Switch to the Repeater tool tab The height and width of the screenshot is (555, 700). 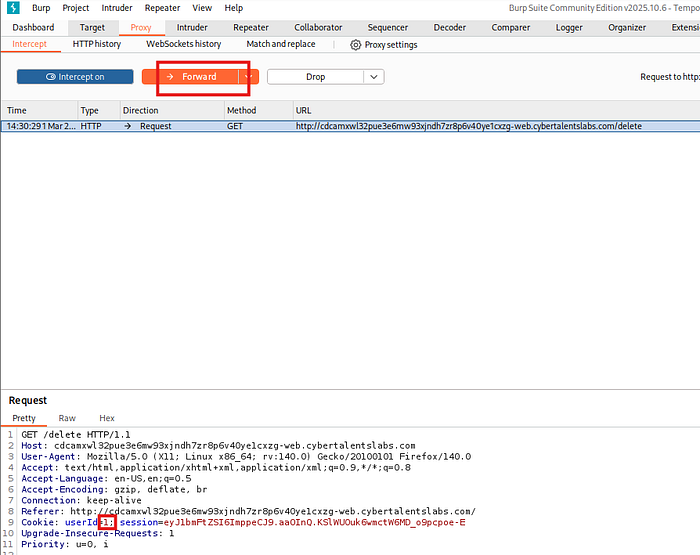251,27
